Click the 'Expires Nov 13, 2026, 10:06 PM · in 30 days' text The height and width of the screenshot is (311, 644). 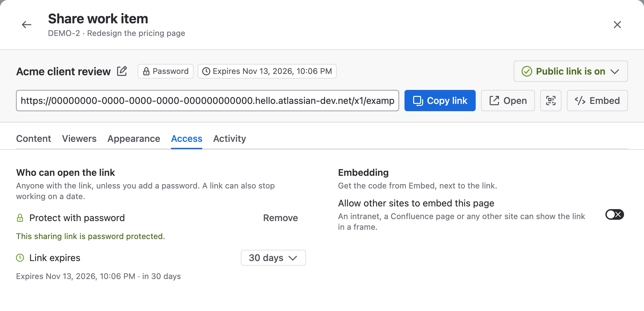click(98, 276)
